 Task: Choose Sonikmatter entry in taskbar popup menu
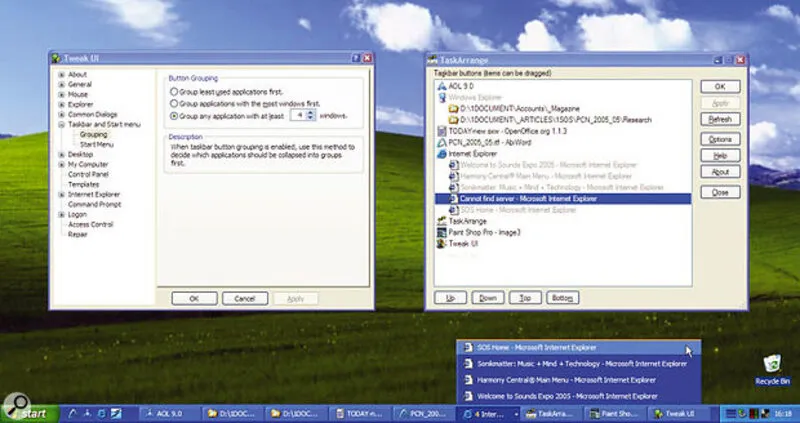pyautogui.click(x=579, y=364)
